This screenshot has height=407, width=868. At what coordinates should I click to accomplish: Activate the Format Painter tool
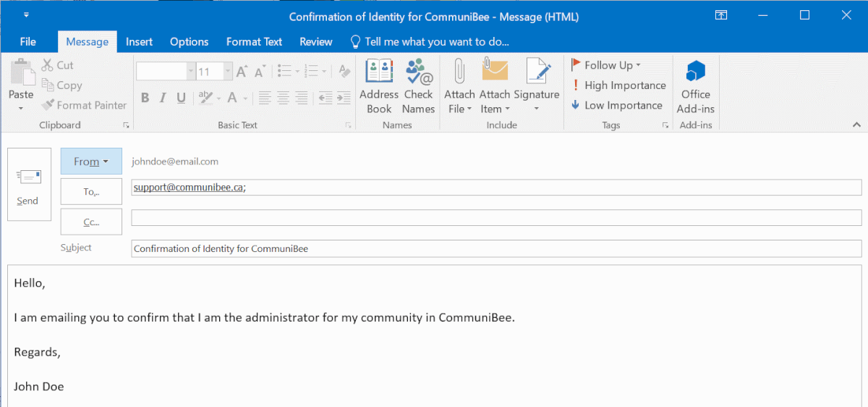click(x=84, y=105)
